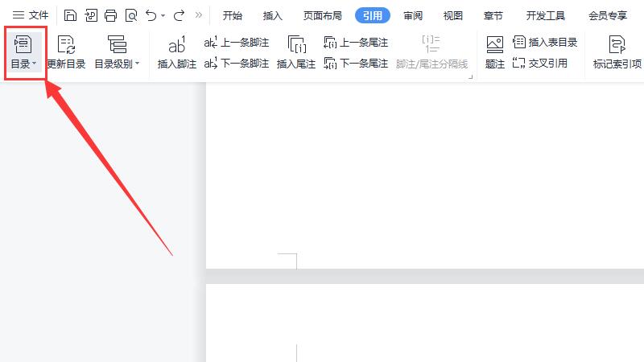Expand more quick access tools chevron
This screenshot has width=644, height=362.
point(199,15)
